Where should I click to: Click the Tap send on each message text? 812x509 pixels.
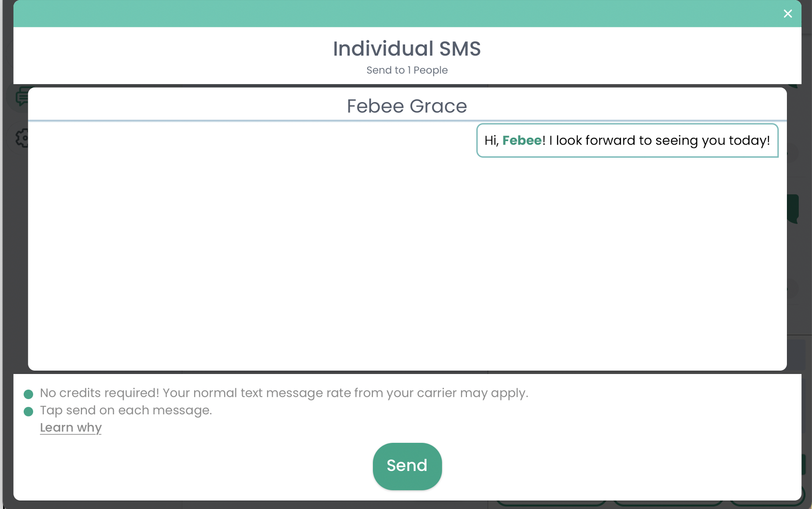(x=126, y=410)
